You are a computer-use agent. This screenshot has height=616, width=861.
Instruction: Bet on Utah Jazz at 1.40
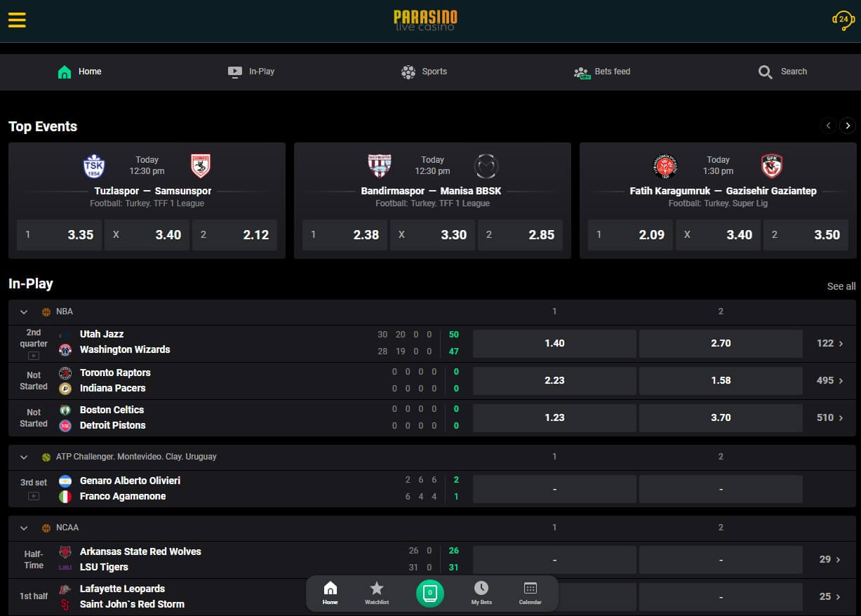[x=554, y=343]
